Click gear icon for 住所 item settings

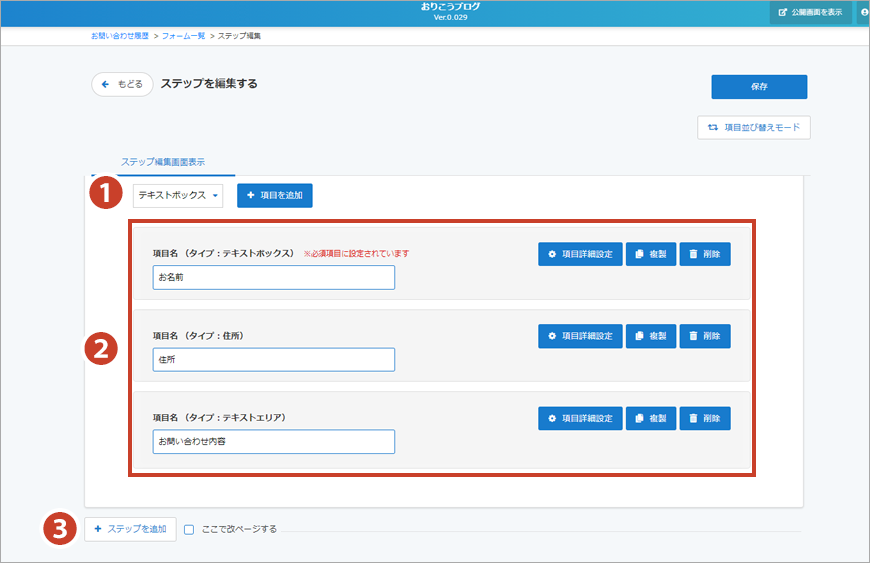pos(552,337)
